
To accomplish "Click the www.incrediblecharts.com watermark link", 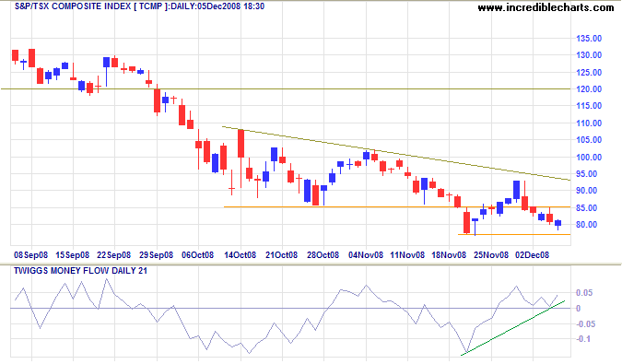I will [x=546, y=7].
